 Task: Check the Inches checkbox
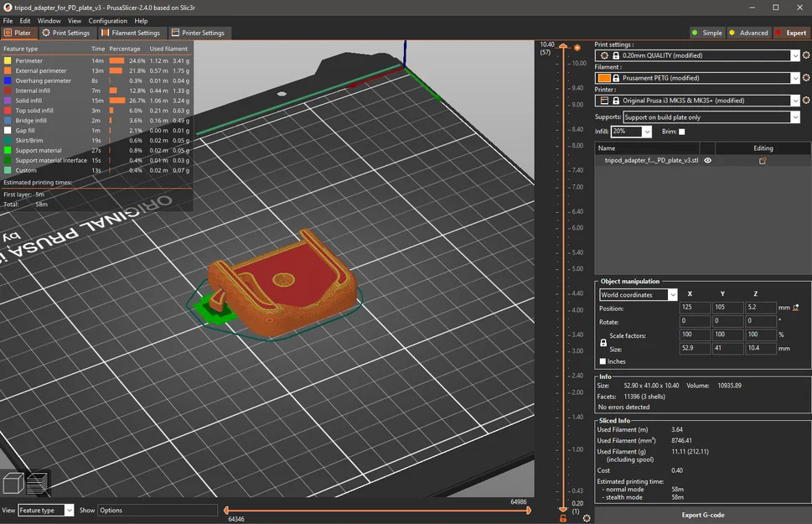603,361
